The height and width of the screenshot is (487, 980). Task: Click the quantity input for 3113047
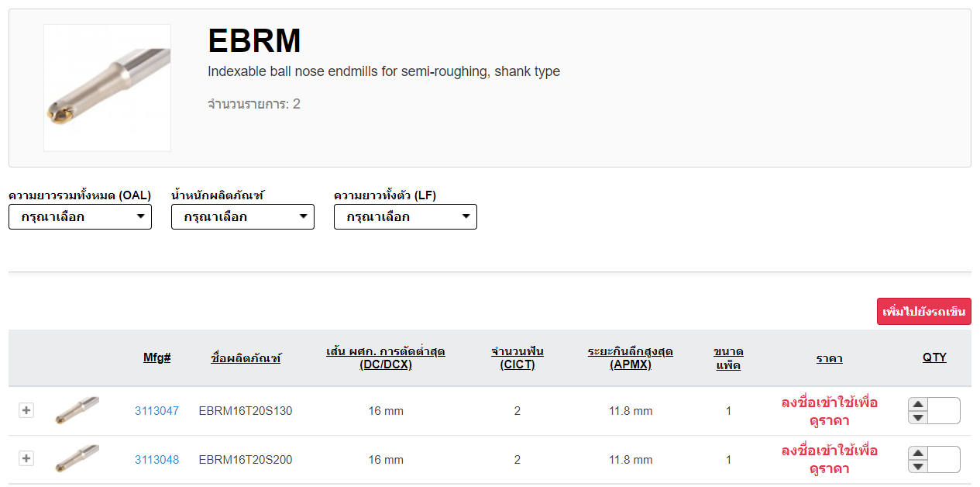(x=944, y=411)
